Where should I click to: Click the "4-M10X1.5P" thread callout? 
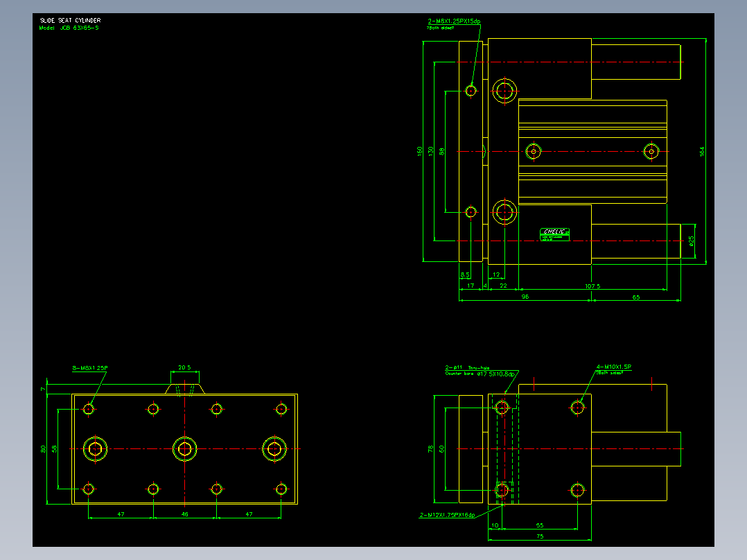pyautogui.click(x=614, y=367)
